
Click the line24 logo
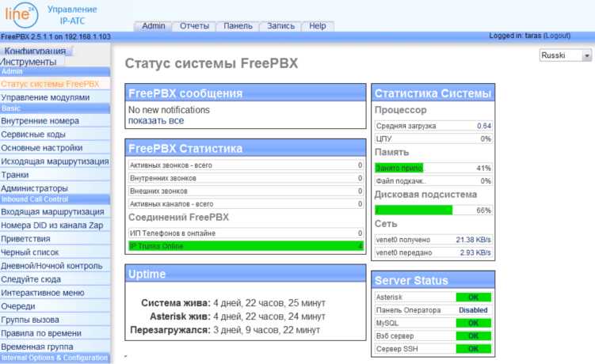(21, 14)
